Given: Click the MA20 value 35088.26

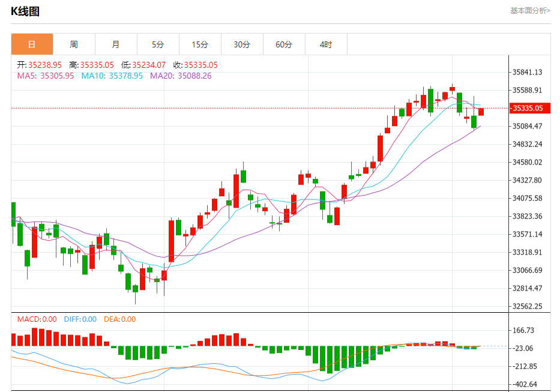Looking at the screenshot, I should pos(194,76).
